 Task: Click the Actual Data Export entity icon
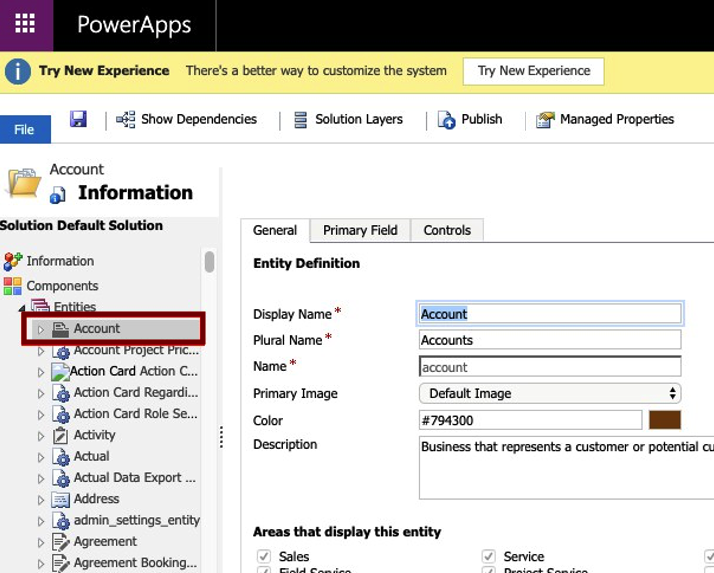(x=61, y=478)
